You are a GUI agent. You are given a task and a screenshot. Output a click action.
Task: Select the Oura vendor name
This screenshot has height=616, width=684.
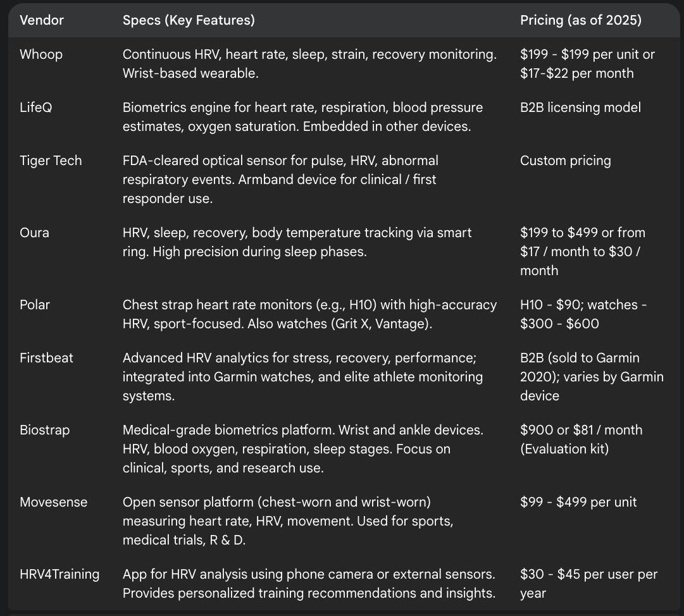click(x=34, y=233)
